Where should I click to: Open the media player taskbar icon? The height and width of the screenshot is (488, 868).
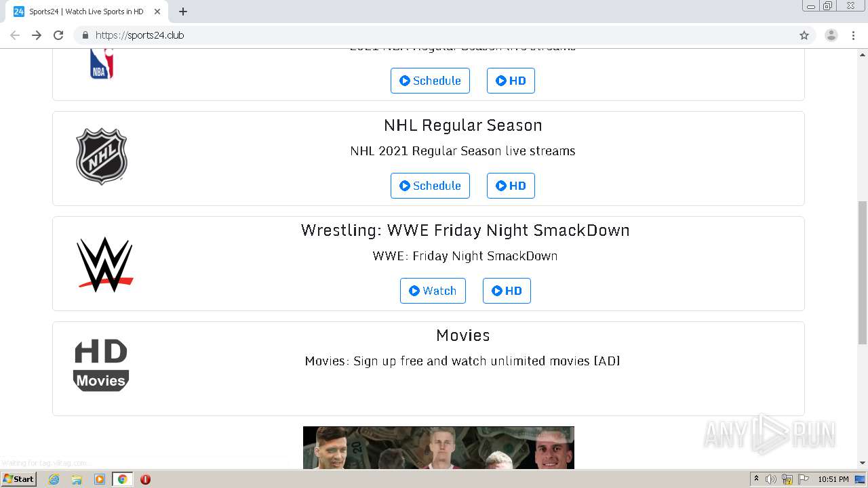[x=100, y=479]
